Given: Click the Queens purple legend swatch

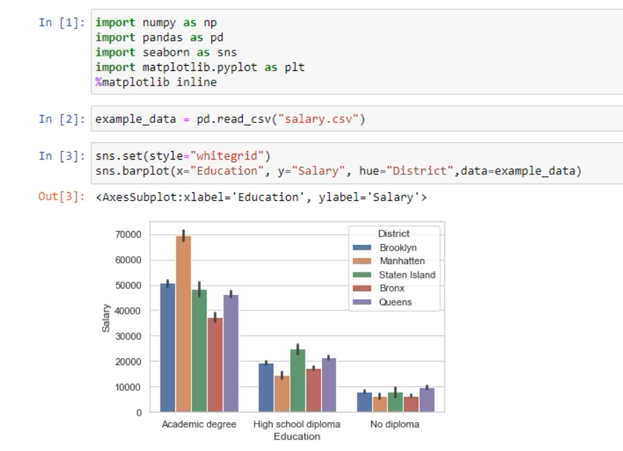Looking at the screenshot, I should tap(363, 301).
